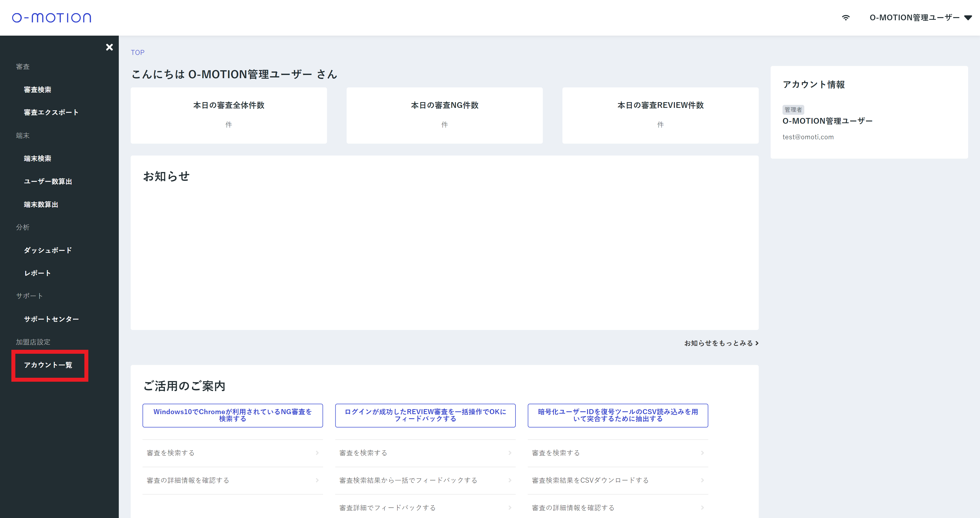Click the TOP breadcrumb link
The image size is (980, 518).
(x=137, y=52)
